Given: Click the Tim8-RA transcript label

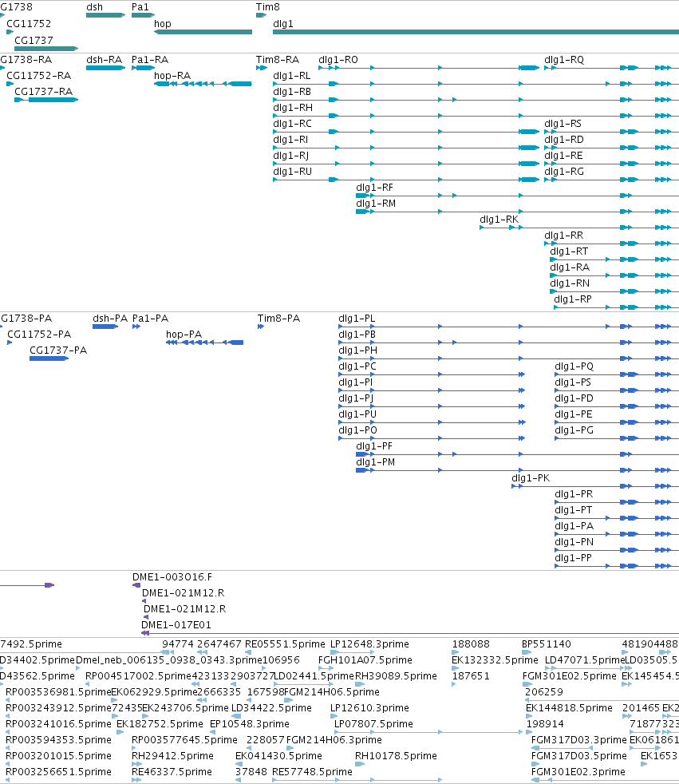Looking at the screenshot, I should click(x=278, y=60).
